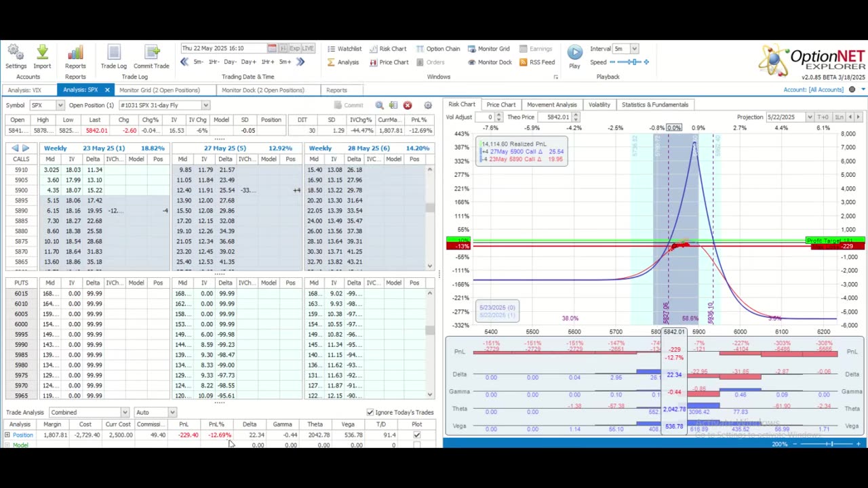Screen dimensions: 868x488
Task: Open the Interval 5m dropdown
Action: click(x=634, y=49)
